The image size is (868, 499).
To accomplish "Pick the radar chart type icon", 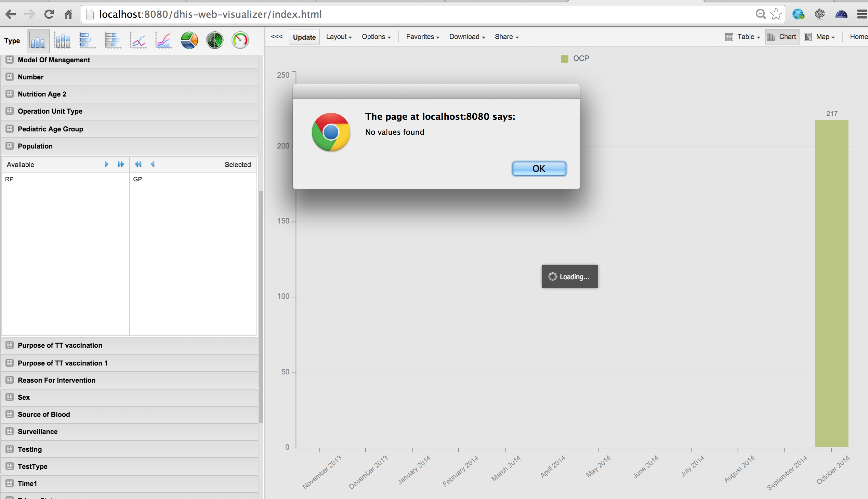I will tap(215, 41).
